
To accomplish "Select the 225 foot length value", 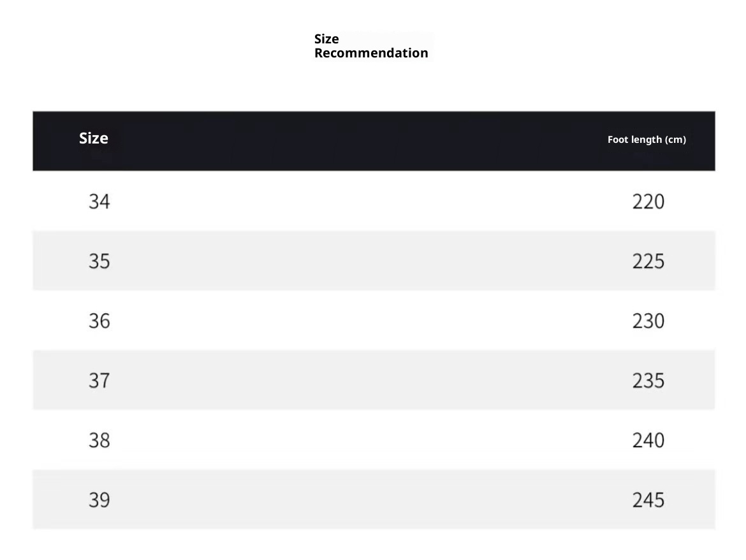I will click(648, 261).
